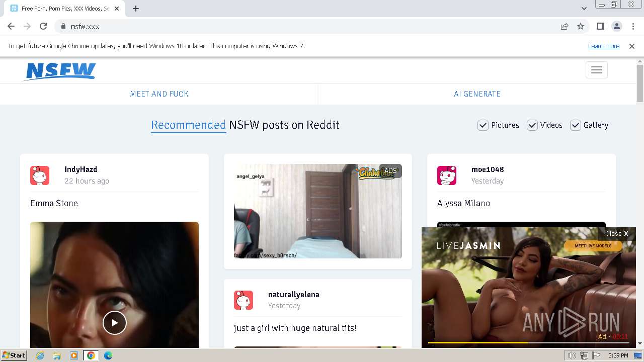This screenshot has height=362, width=644.
Task: Click the Show desktop button
Action: click(638, 355)
